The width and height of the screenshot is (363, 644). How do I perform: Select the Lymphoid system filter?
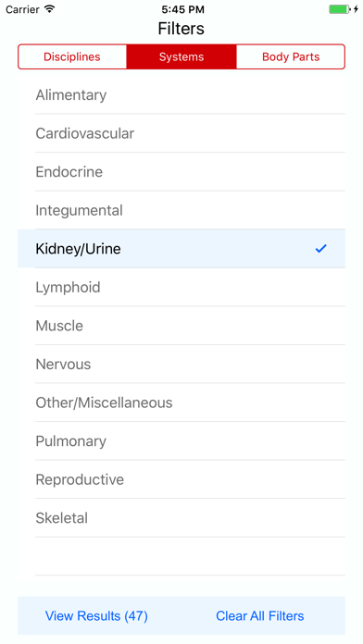coord(181,287)
